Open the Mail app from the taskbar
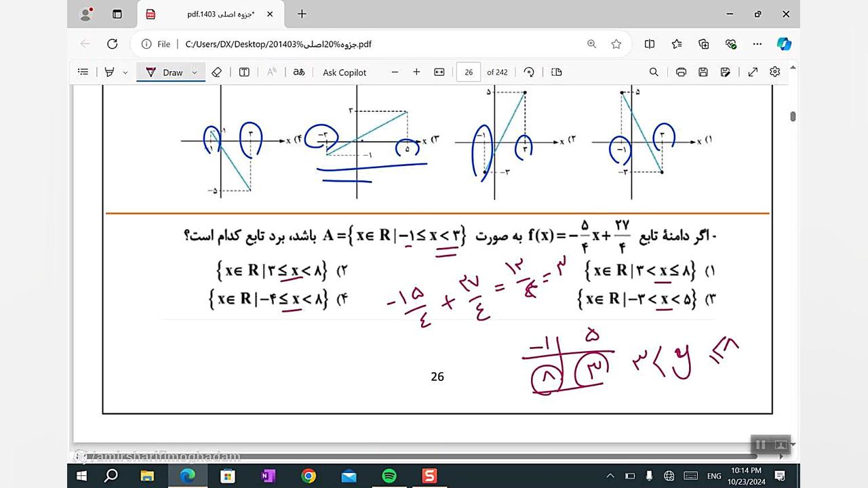The width and height of the screenshot is (868, 488). click(349, 476)
